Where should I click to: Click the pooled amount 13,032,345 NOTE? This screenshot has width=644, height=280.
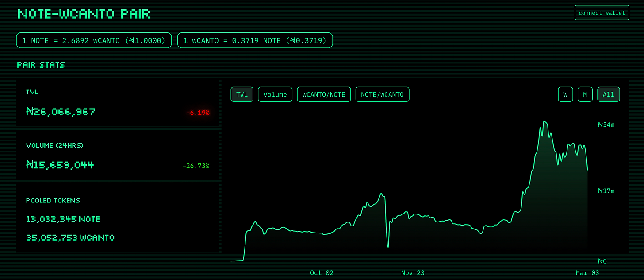63,219
